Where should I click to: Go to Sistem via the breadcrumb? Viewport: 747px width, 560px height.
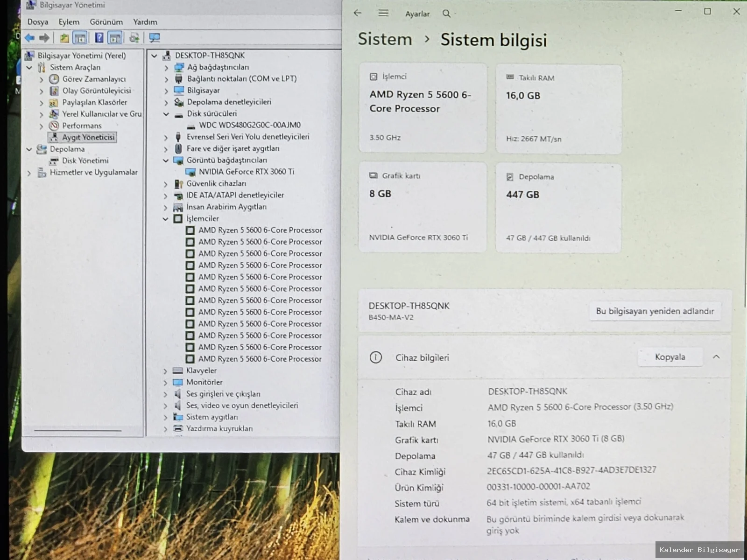pyautogui.click(x=385, y=39)
